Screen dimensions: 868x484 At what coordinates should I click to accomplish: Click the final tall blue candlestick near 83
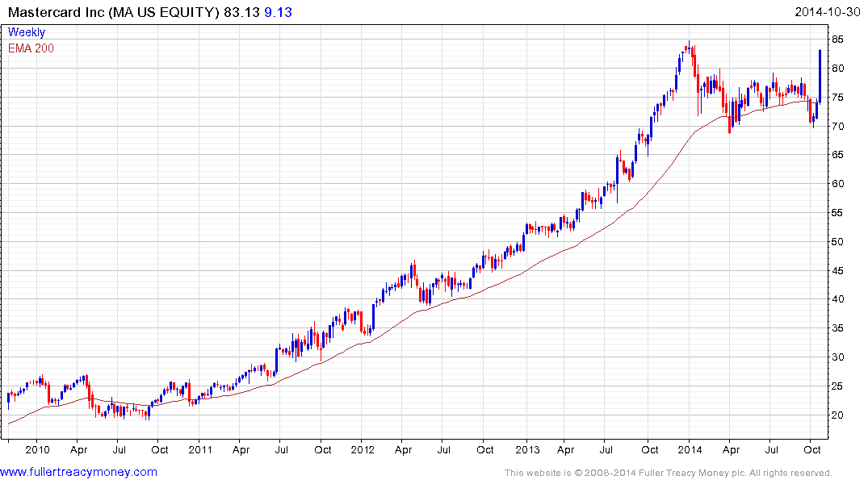click(820, 76)
